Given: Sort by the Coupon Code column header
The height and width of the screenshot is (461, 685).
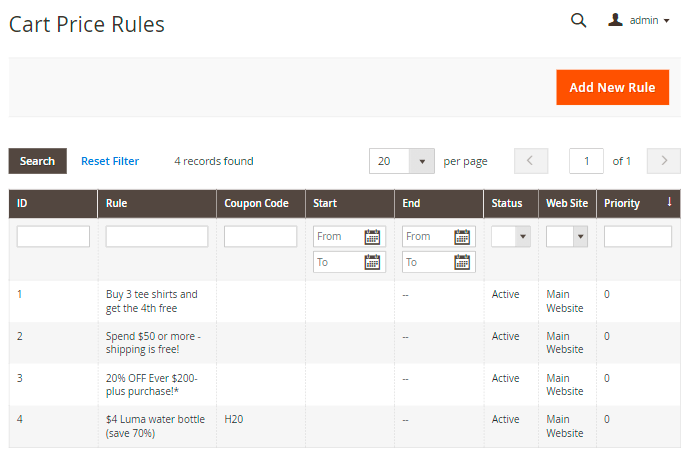Looking at the screenshot, I should [x=256, y=203].
